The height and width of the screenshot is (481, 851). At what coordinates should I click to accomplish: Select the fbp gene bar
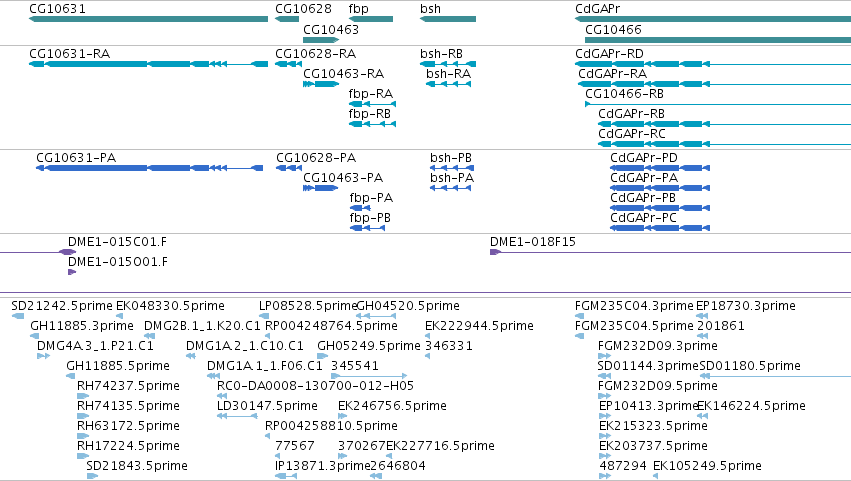(x=371, y=19)
